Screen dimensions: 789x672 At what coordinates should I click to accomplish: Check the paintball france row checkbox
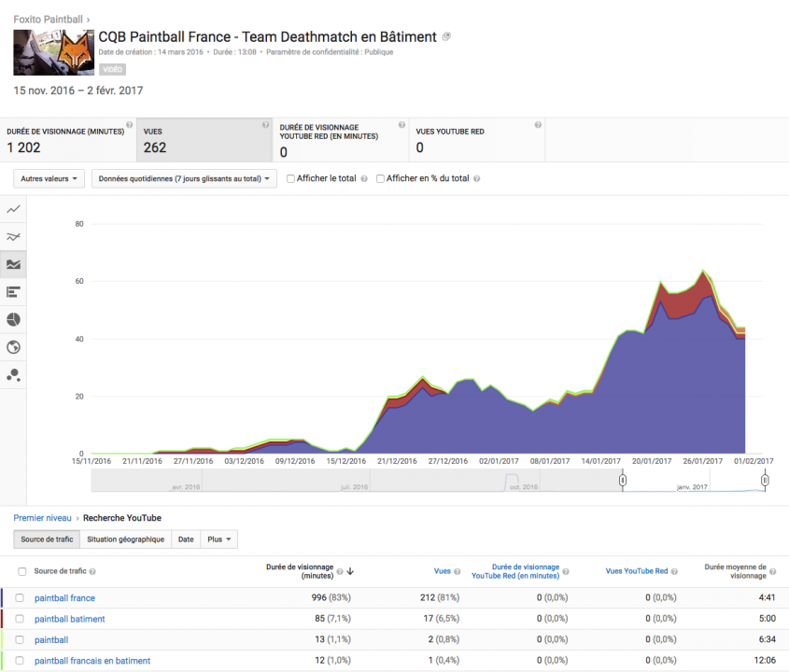pyautogui.click(x=21, y=598)
